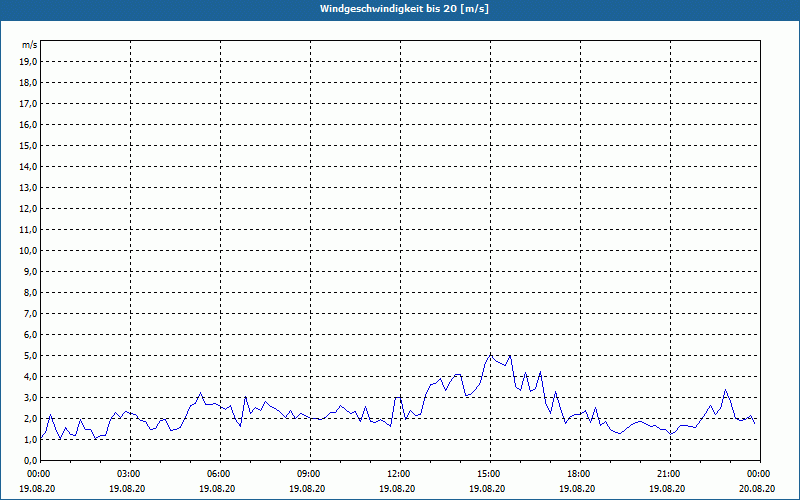Click the 'm/s' unit label on the y-axis
The image size is (800, 500).
click(x=30, y=45)
